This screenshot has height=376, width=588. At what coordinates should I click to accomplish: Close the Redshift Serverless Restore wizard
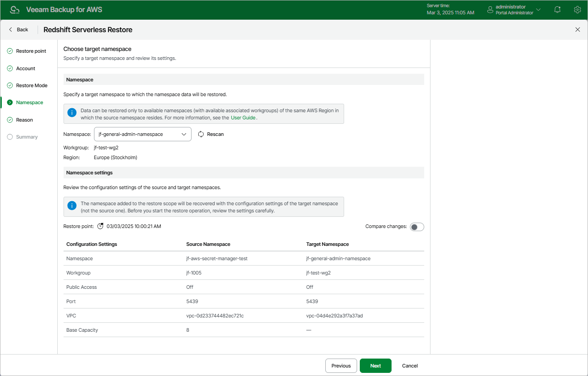[577, 30]
